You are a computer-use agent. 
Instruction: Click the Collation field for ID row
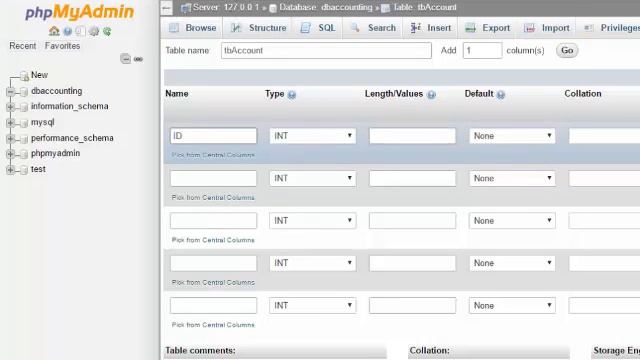click(604, 136)
